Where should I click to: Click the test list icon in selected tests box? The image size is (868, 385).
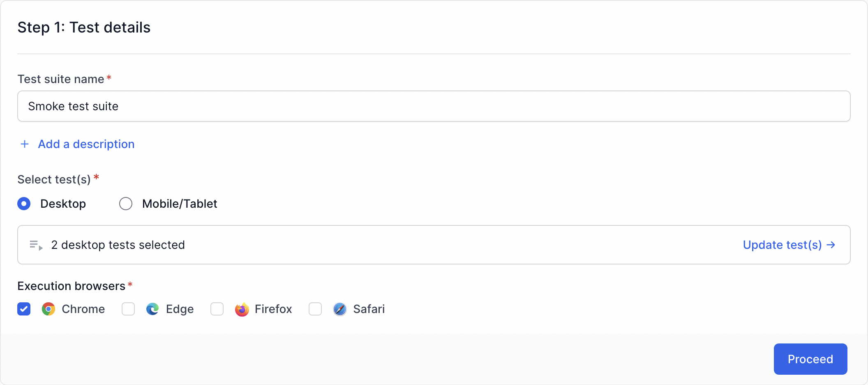pos(36,245)
